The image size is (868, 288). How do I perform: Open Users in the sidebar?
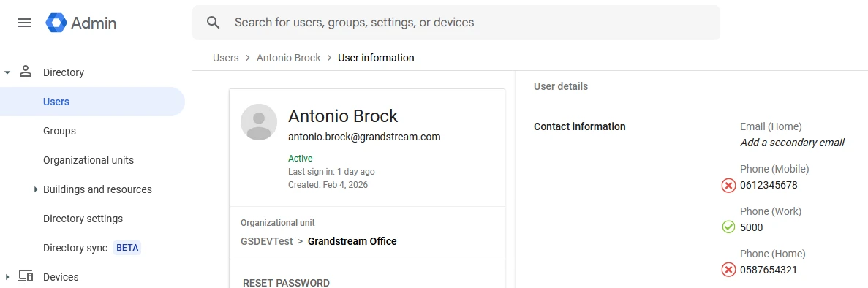92,102
